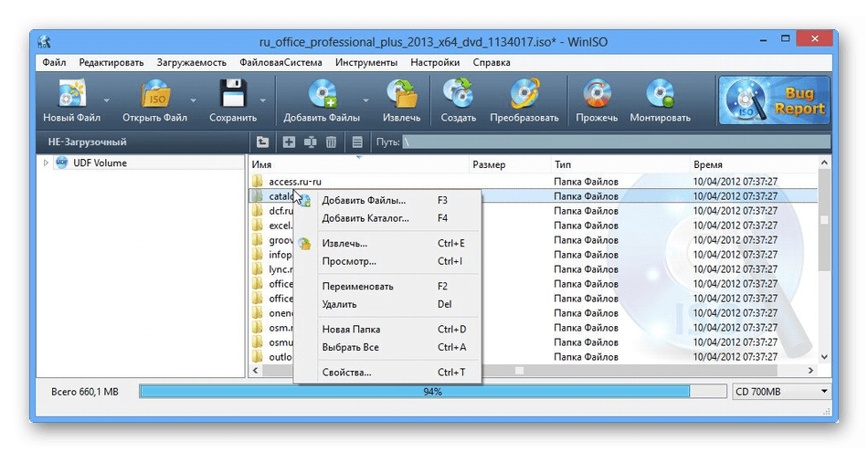Open the Загружаемость menu
This screenshot has height=452, width=868.
[x=192, y=62]
